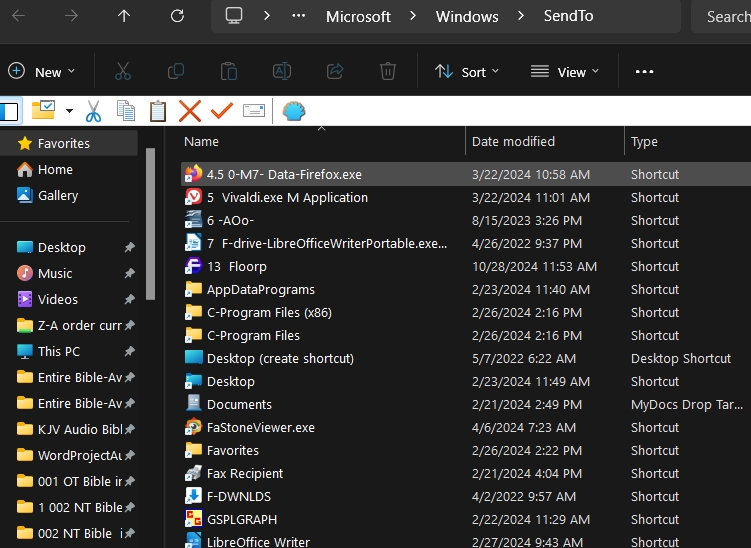This screenshot has height=548, width=751.
Task: Paste with the command bar clipboard icon
Action: (x=229, y=71)
